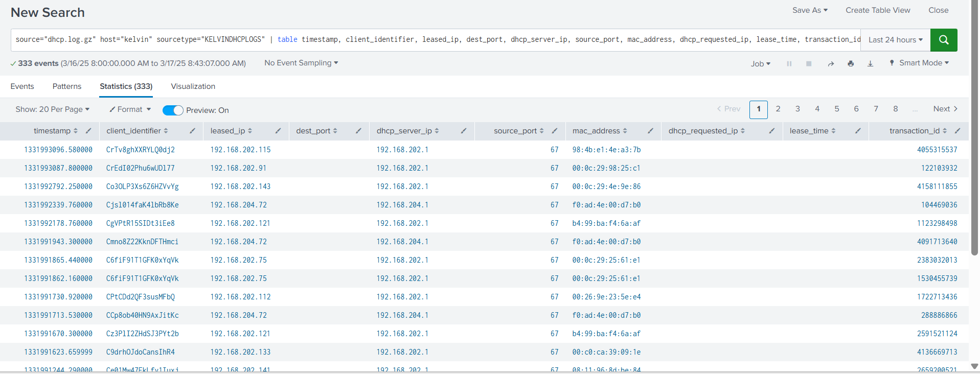Run the search with the green magnifier button

(944, 40)
